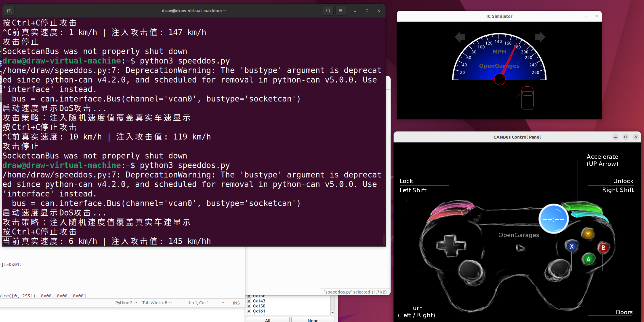
Task: Click the left turn signal arrow
Action: coord(460,37)
